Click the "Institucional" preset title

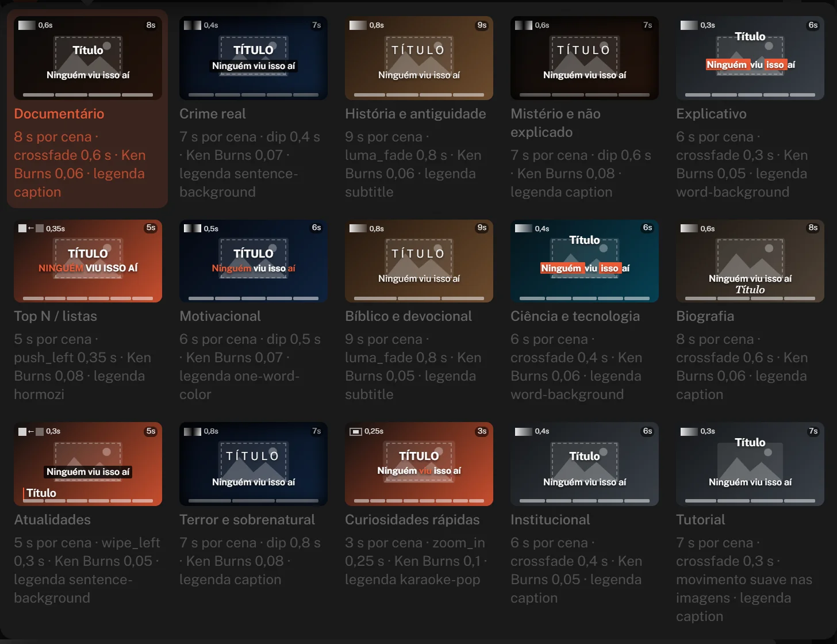coord(550,520)
